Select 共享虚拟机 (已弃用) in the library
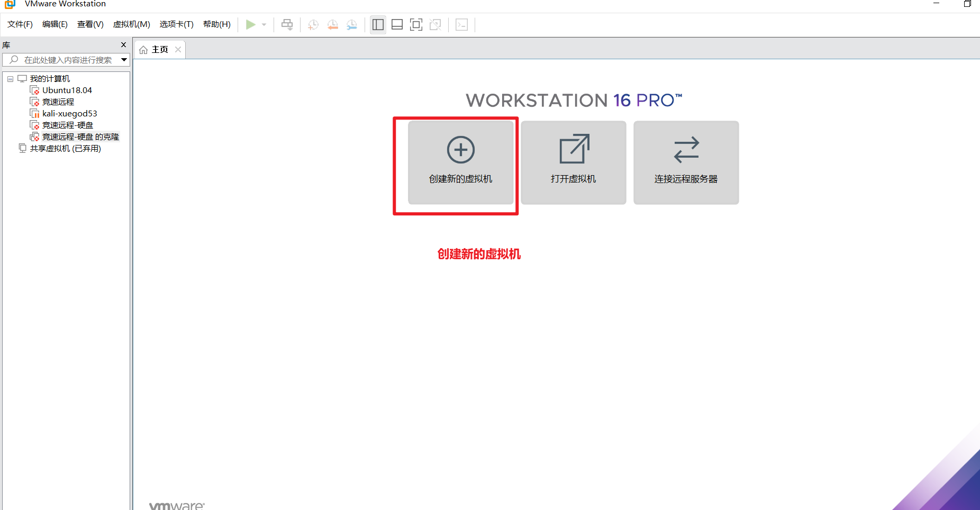This screenshot has height=510, width=980. coord(66,149)
